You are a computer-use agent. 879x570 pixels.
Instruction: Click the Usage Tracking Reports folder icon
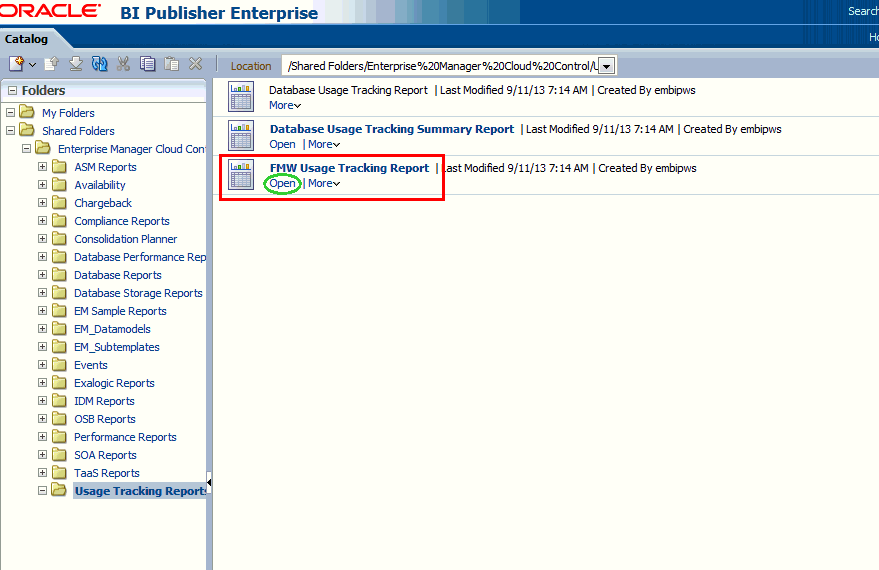pyautogui.click(x=59, y=490)
